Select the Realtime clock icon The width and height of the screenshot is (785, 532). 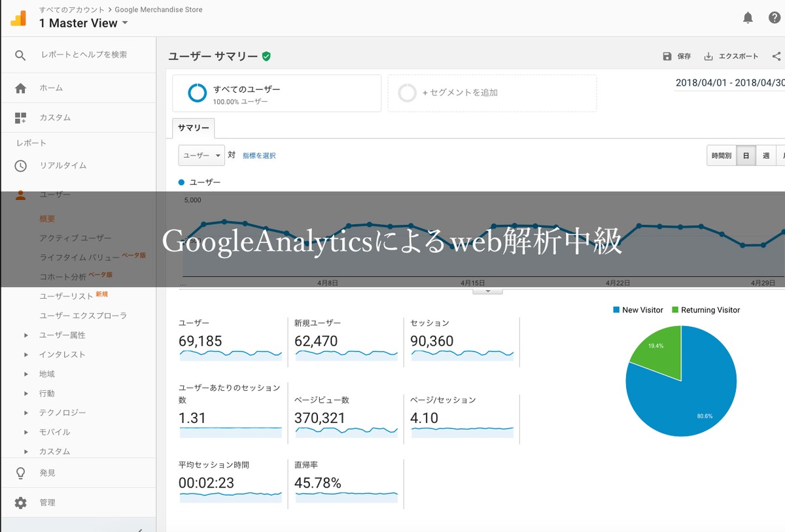[x=21, y=165]
